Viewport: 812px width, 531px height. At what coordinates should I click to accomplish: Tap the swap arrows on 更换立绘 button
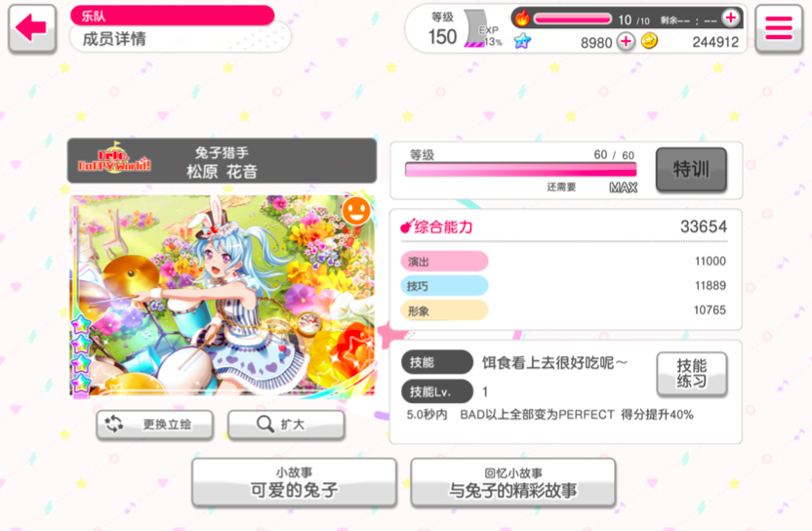click(114, 425)
